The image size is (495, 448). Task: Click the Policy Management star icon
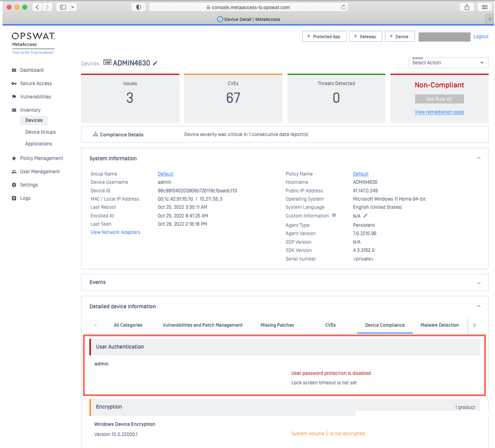click(14, 158)
